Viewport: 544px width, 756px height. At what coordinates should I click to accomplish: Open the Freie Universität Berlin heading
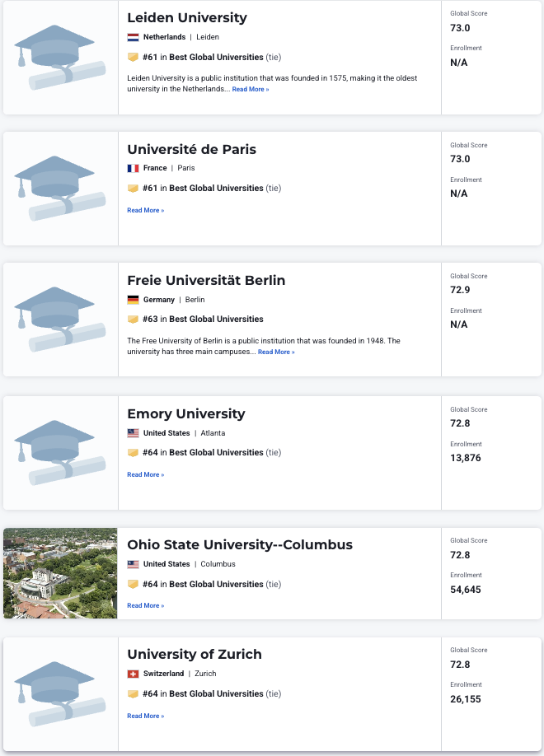point(206,280)
